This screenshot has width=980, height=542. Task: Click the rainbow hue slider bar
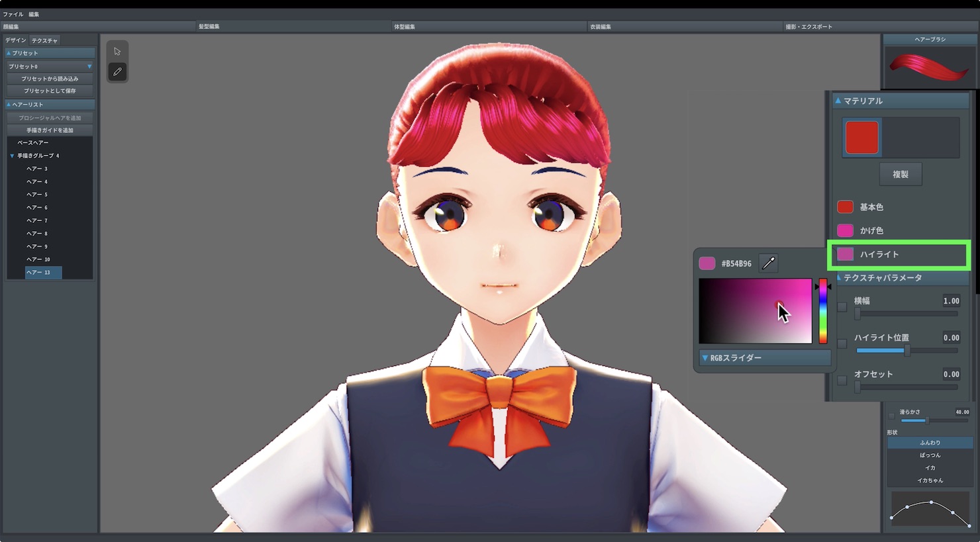(823, 311)
